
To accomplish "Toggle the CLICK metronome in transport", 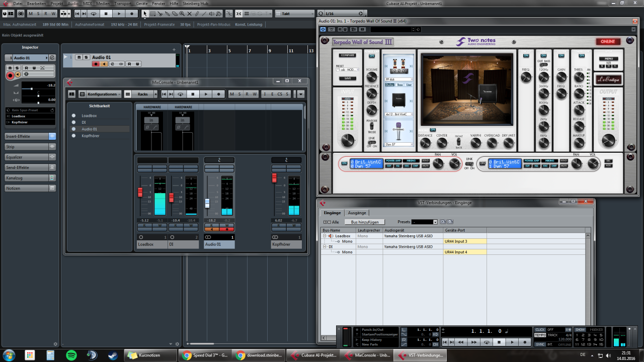I will pyautogui.click(x=540, y=330).
